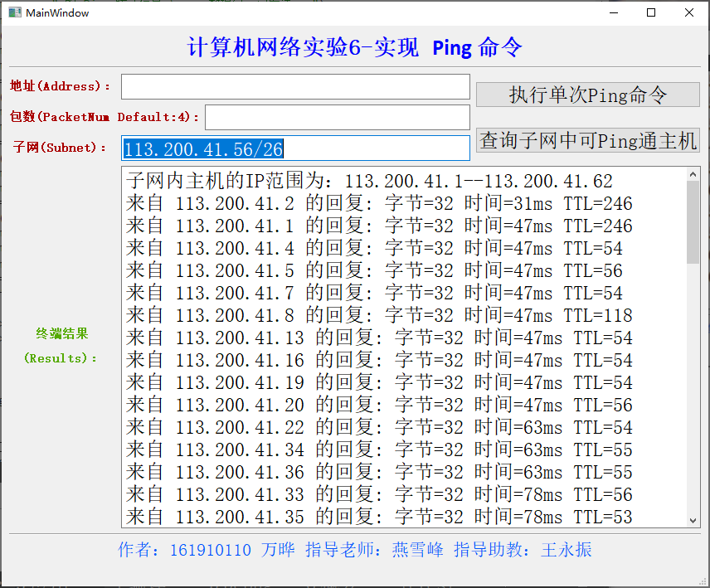This screenshot has width=710, height=588.
Task: Click the 终端结果 label
Action: tap(62, 333)
